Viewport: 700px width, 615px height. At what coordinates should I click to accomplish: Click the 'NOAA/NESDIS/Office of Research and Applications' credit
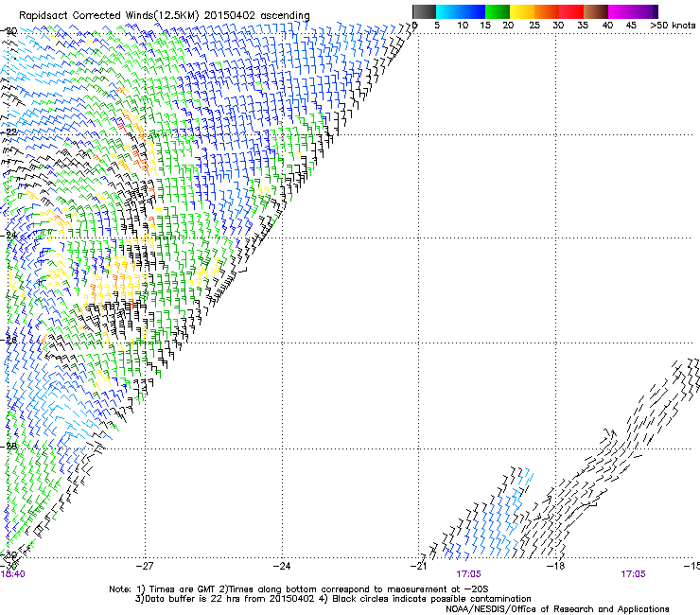pyautogui.click(x=557, y=609)
